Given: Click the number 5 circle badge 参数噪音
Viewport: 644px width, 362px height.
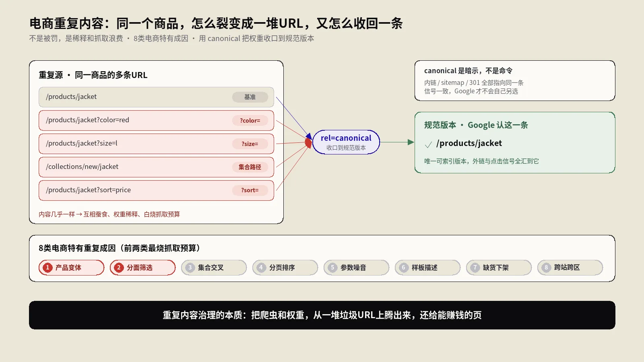Looking at the screenshot, I should pos(332,267).
